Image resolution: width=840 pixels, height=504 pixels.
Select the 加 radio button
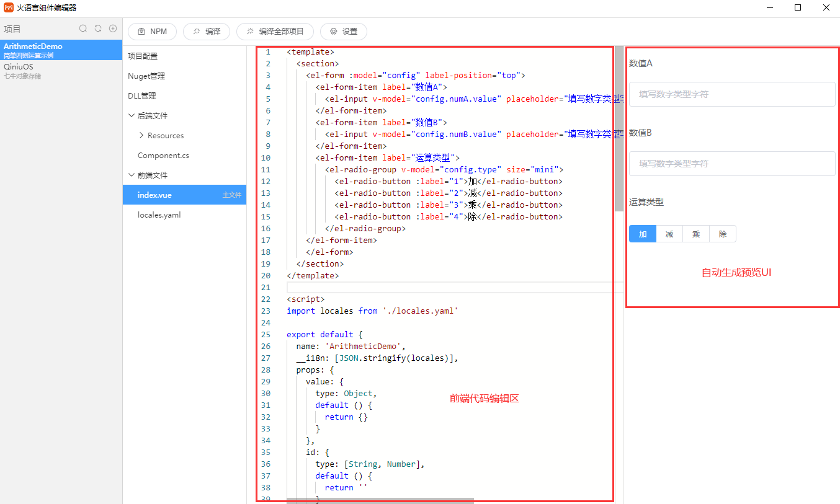643,234
